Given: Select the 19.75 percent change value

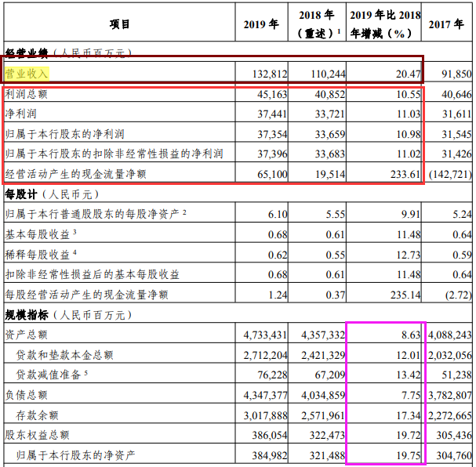Looking at the screenshot, I should tap(409, 455).
